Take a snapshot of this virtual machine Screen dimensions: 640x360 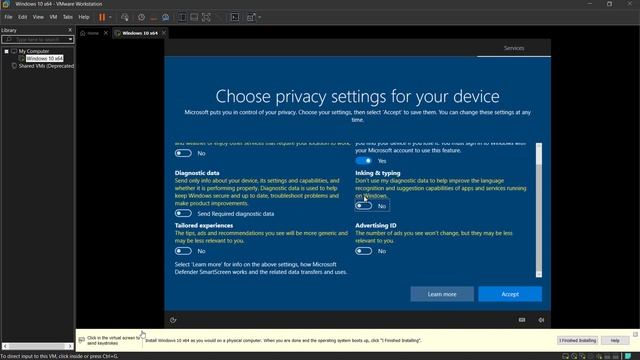(141, 17)
